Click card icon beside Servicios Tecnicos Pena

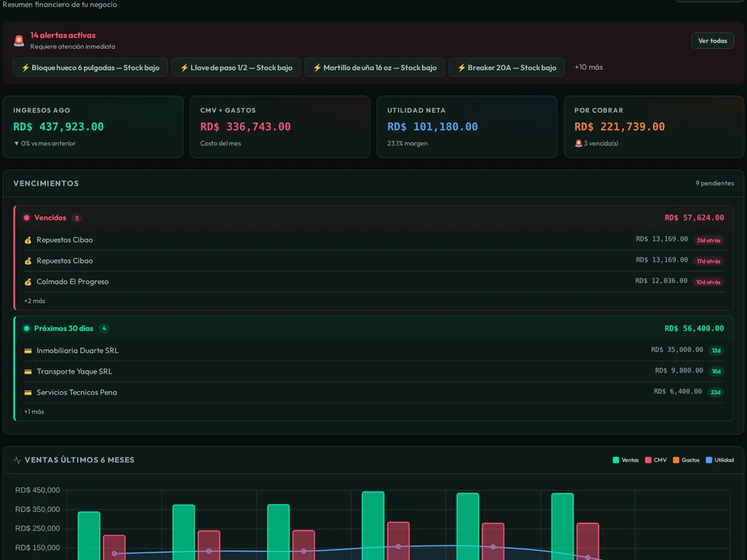[28, 393]
